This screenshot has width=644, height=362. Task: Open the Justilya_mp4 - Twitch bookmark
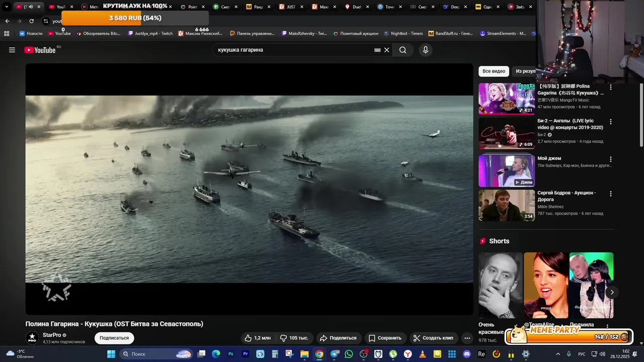tap(150, 34)
